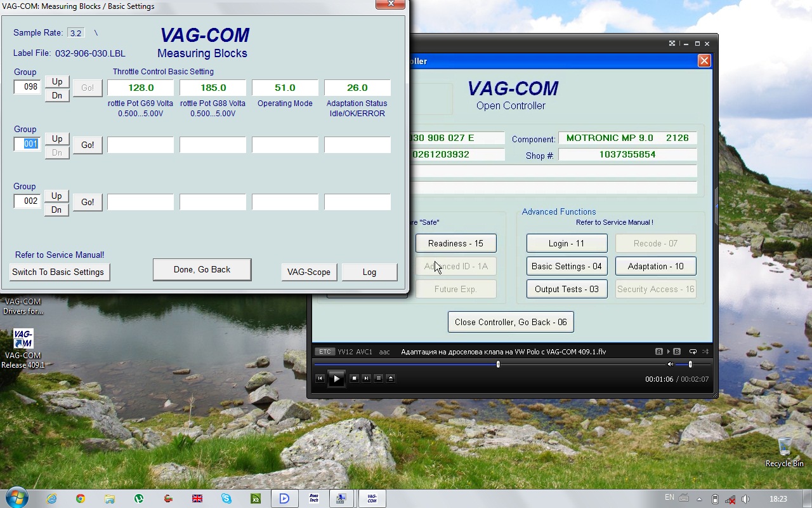Screen dimensions: 812x508
Task: Skip to the previous track in the player
Action: pyautogui.click(x=320, y=378)
